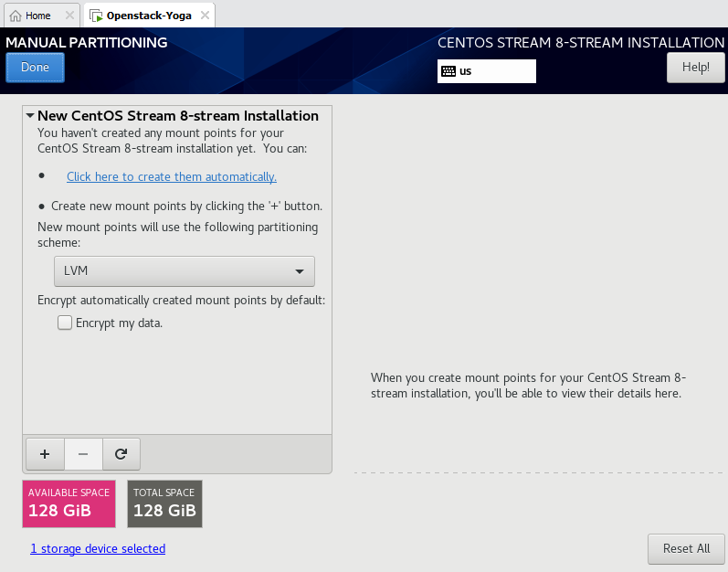728x572 pixels.
Task: Click the 'us' keyboard layout field
Action: coord(487,71)
